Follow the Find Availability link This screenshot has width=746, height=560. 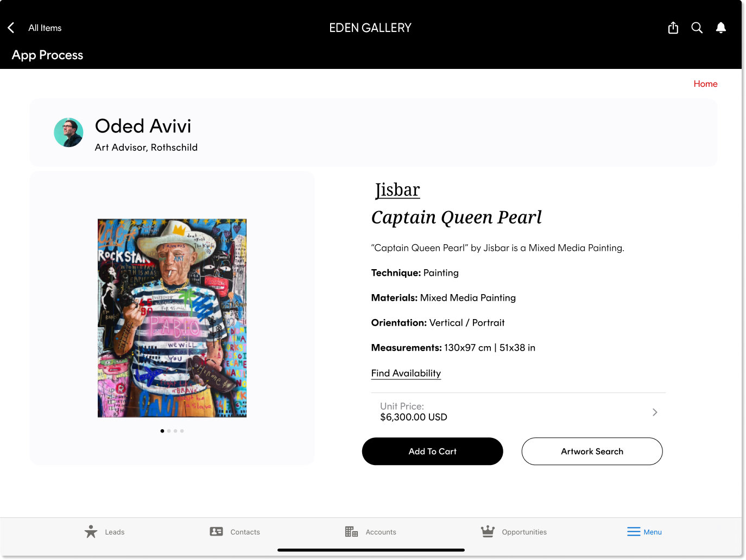[x=406, y=373]
